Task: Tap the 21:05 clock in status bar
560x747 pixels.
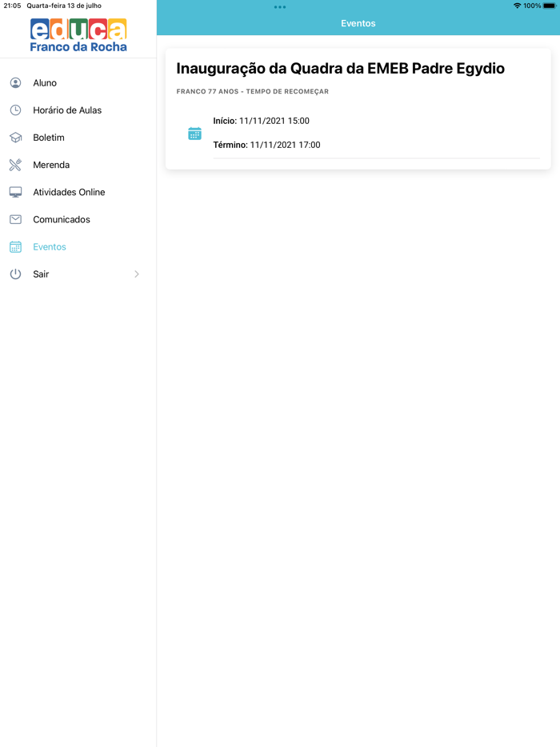Action: click(12, 6)
